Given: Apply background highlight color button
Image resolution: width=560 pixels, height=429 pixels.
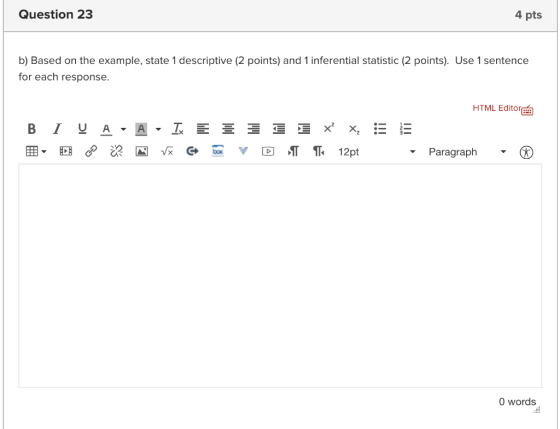Looking at the screenshot, I should coord(141,129).
